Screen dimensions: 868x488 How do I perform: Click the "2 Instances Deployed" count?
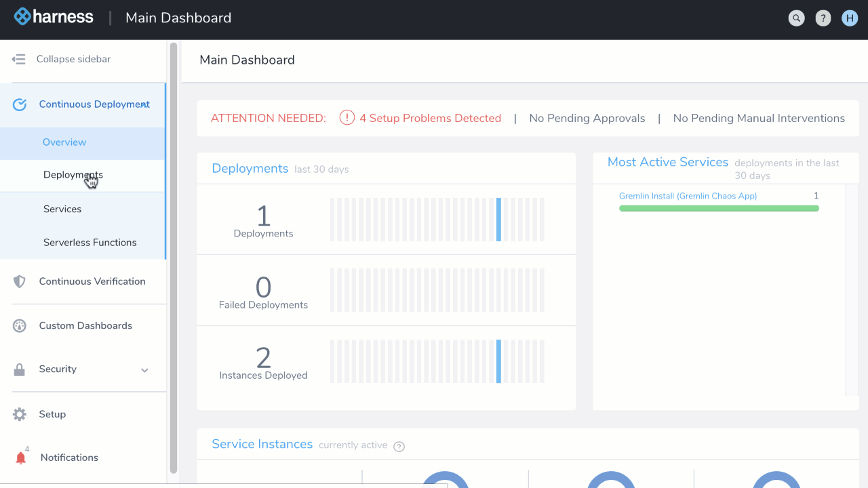[x=264, y=363]
